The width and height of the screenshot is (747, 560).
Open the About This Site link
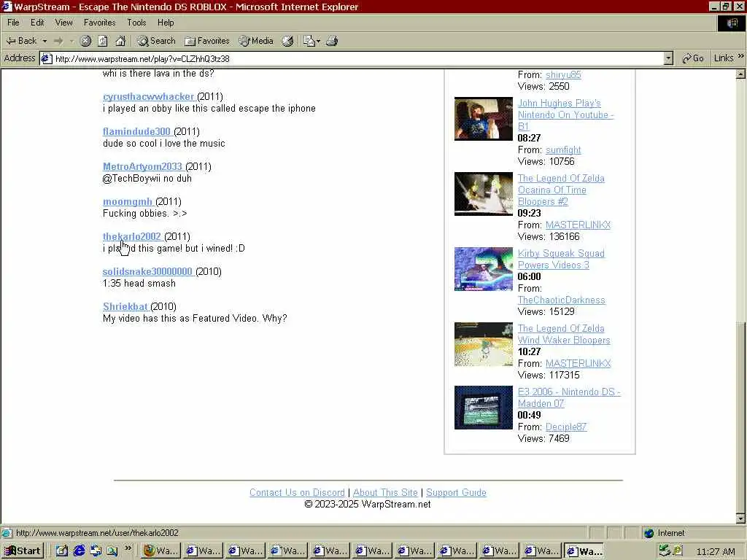(385, 492)
